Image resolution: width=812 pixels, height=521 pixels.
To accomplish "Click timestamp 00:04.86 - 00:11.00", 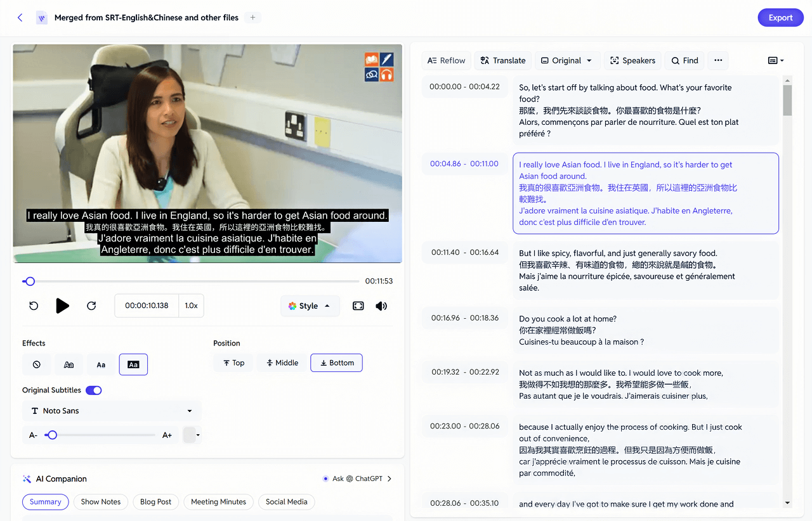I will click(x=464, y=164).
